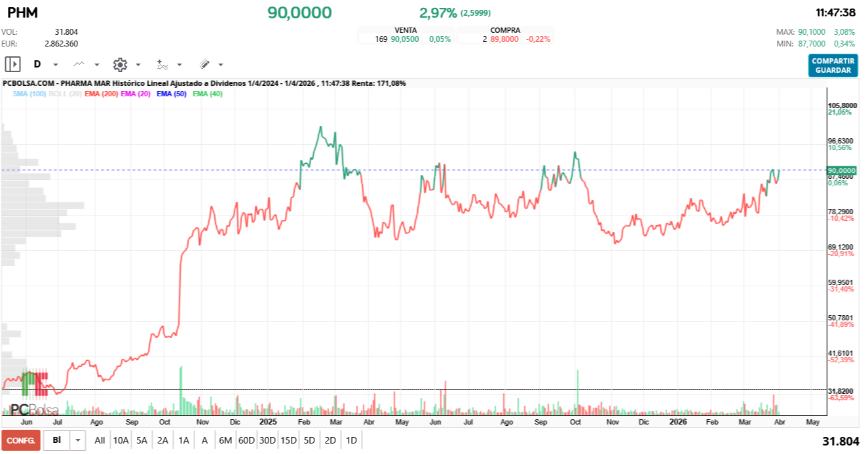
Task: Toggle the SMA (100) indicator
Action: coord(29,94)
